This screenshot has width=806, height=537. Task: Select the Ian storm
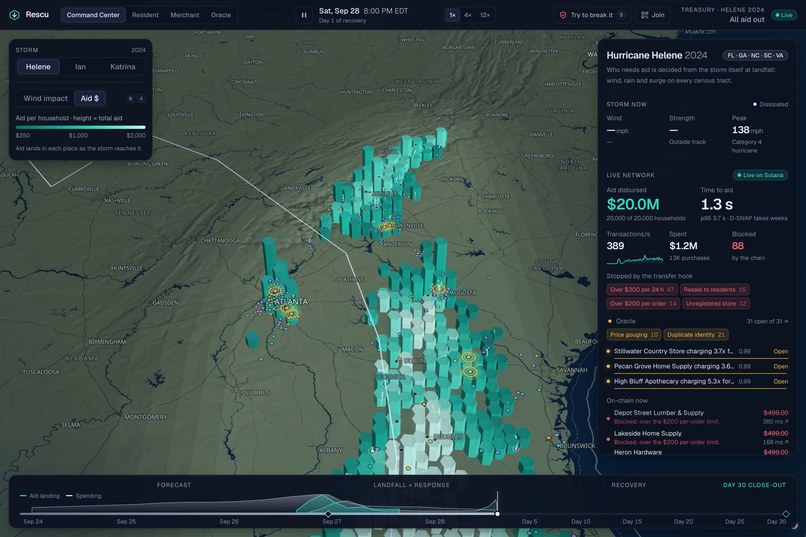coord(80,67)
